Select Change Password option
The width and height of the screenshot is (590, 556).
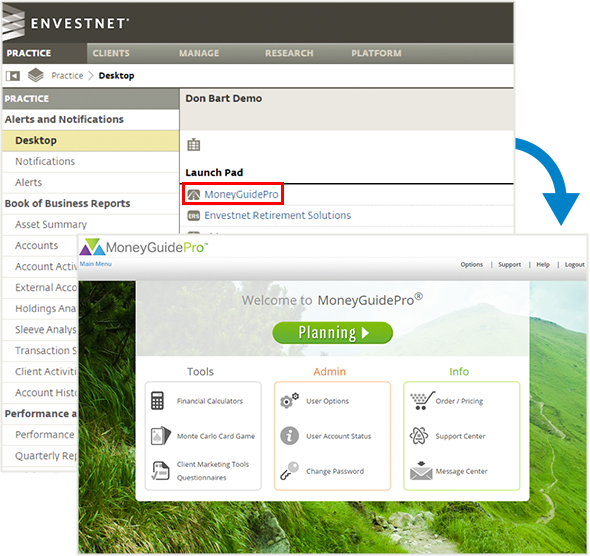(335, 471)
